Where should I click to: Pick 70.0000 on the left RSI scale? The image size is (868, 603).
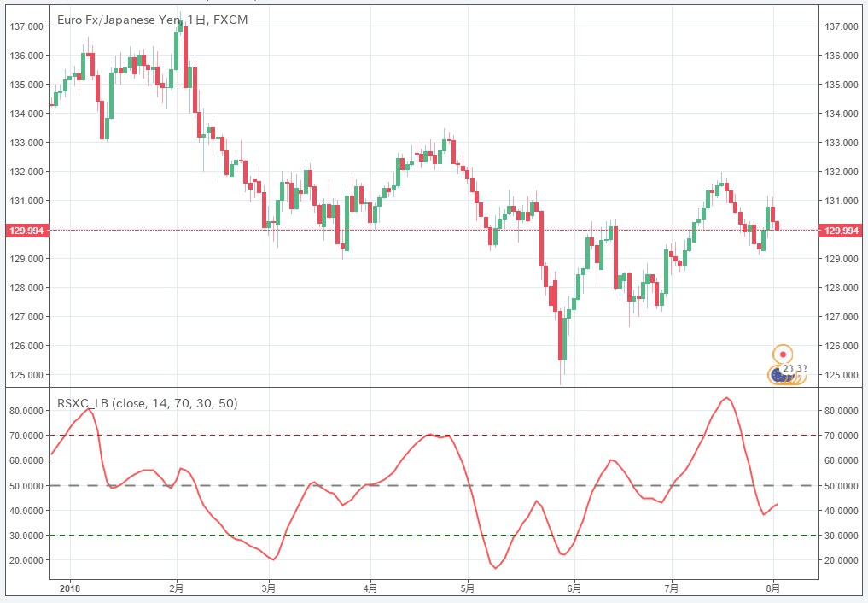(26, 436)
